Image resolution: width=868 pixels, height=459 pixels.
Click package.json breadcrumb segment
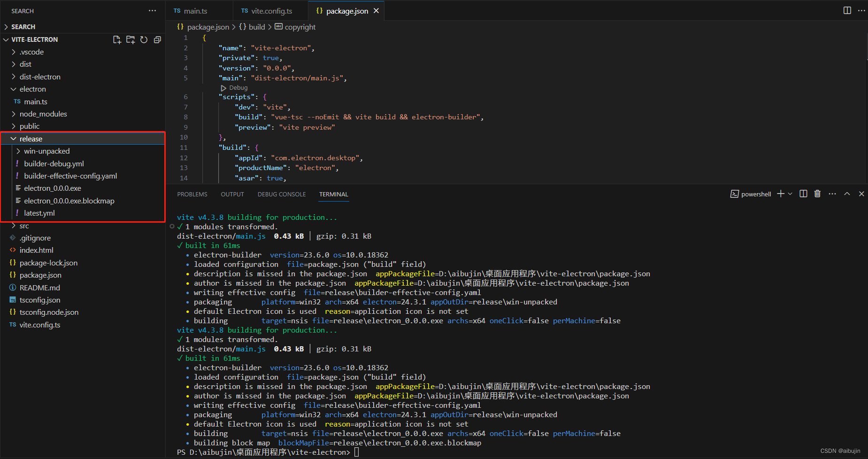tap(203, 27)
